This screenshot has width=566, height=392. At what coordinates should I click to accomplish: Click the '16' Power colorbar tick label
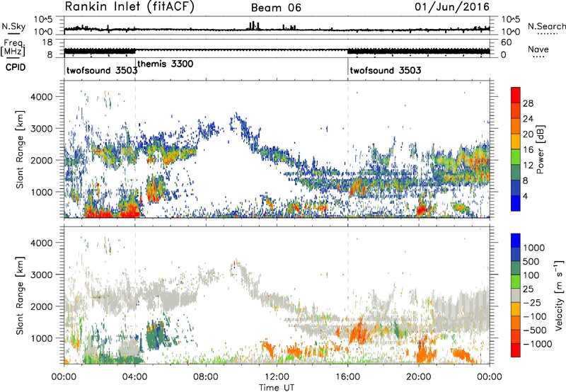click(x=528, y=150)
